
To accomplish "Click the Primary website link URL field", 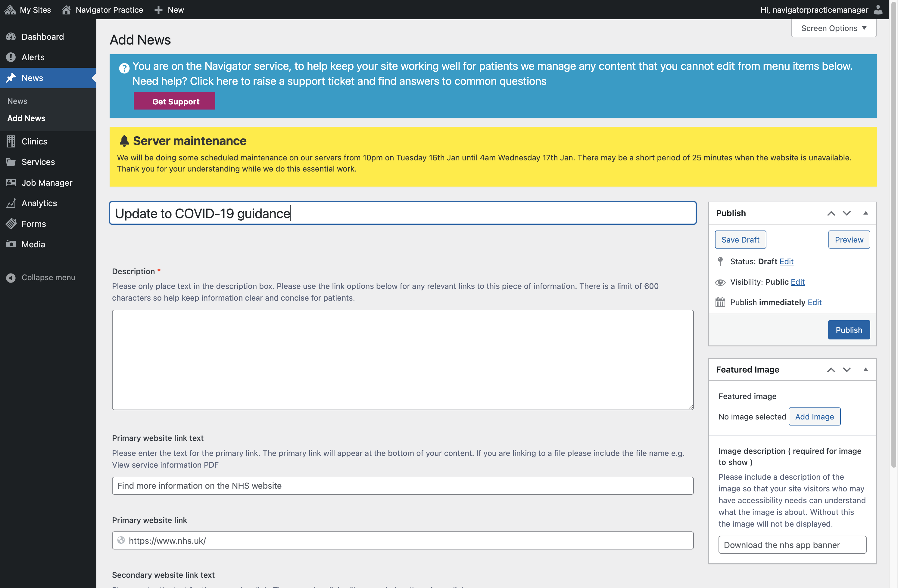I will click(x=403, y=540).
